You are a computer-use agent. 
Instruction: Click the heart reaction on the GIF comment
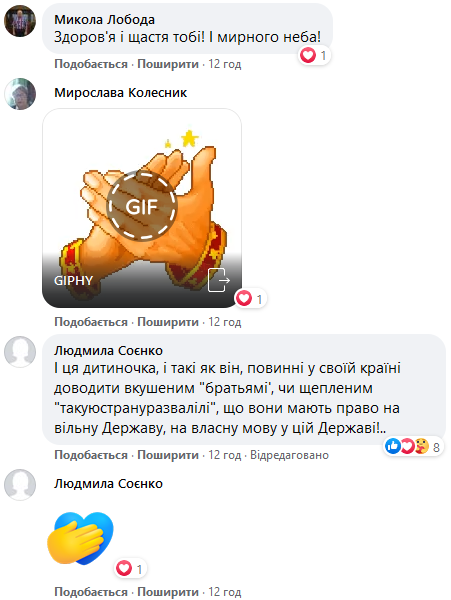point(250,298)
